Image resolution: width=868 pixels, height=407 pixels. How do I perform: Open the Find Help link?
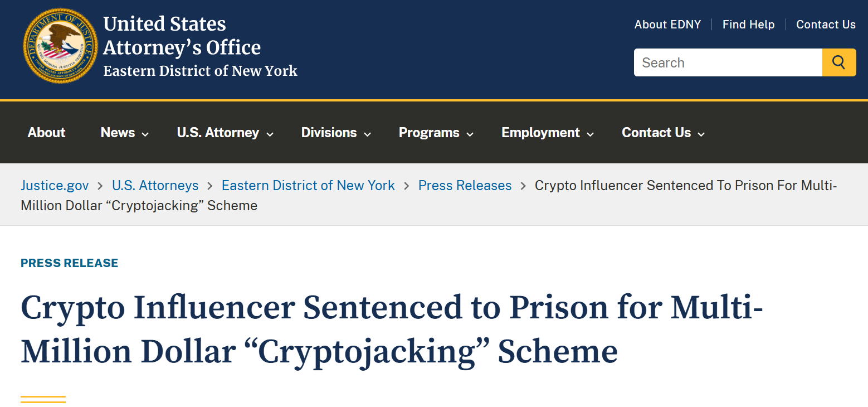pyautogui.click(x=748, y=25)
